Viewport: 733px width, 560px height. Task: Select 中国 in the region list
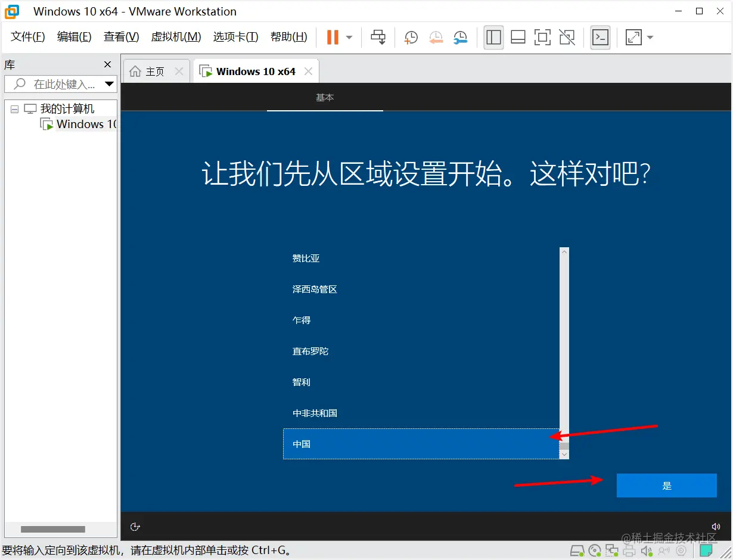(421, 444)
